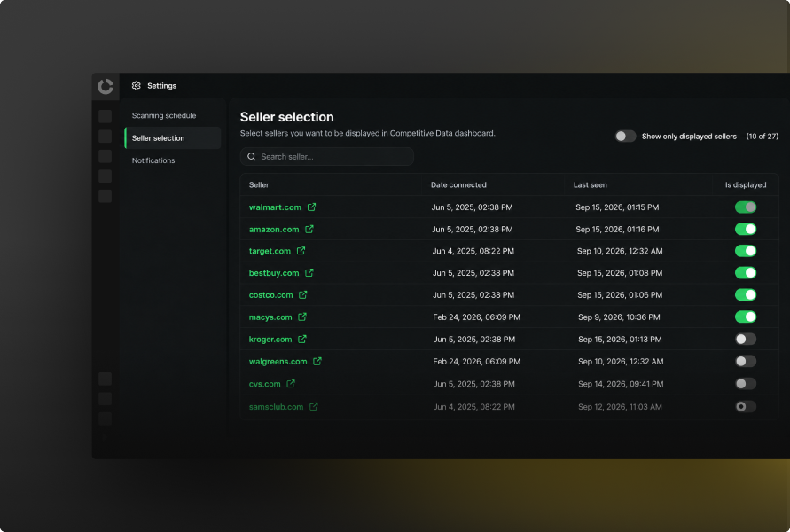Open amazon.com external link icon
The image size is (790, 532).
309,230
